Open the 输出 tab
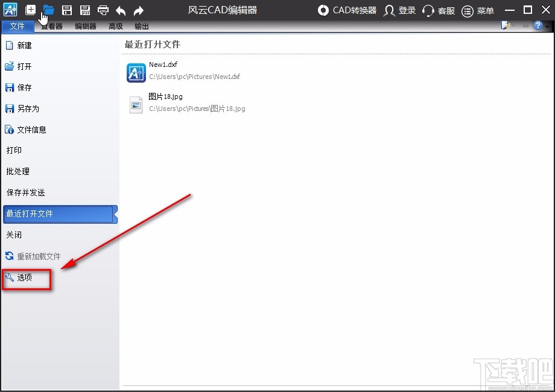 [x=142, y=27]
